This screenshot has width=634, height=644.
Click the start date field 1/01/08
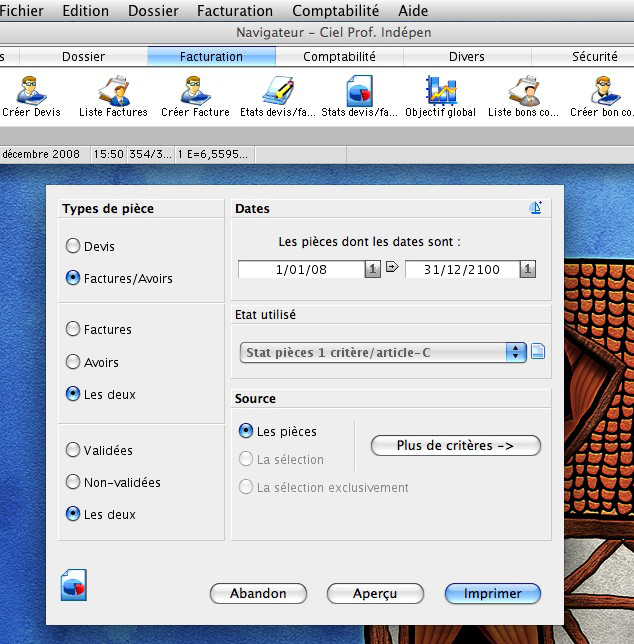[x=301, y=269]
